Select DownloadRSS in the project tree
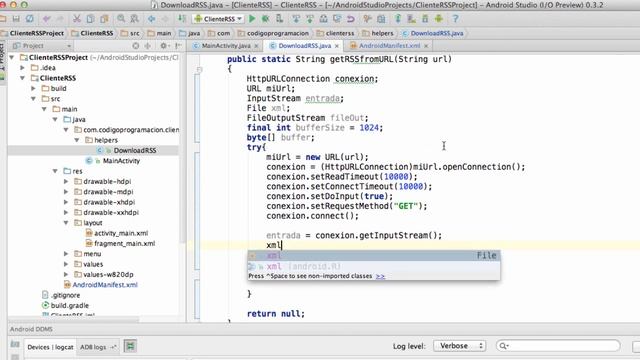 tap(135, 151)
